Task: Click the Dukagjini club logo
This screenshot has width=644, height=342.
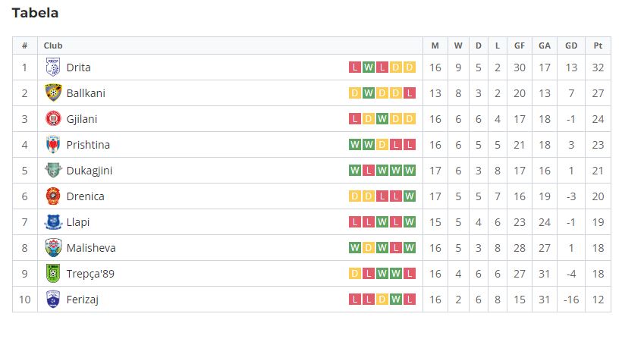Action: tap(53, 171)
